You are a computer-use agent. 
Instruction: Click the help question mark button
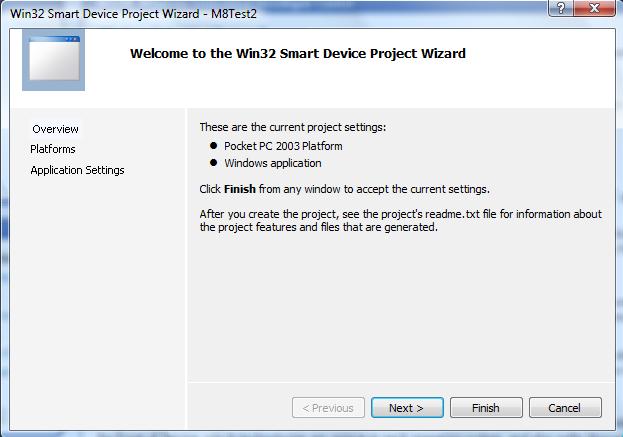click(561, 8)
